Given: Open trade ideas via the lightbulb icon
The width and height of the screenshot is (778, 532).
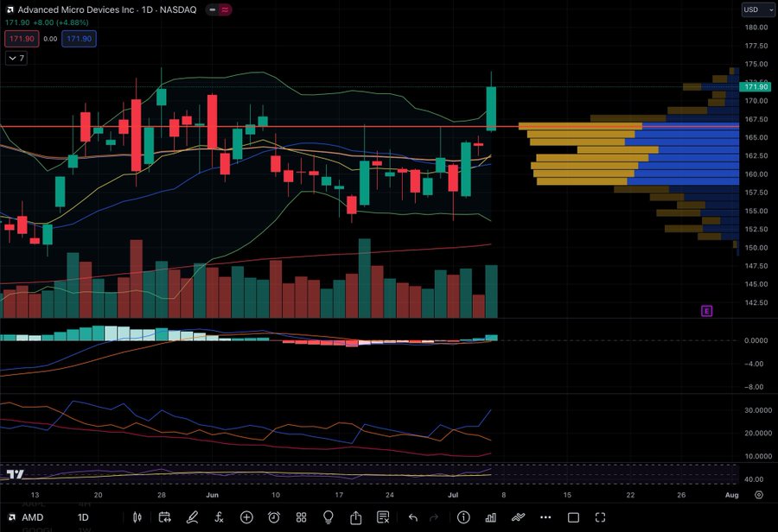Looking at the screenshot, I should click(328, 517).
